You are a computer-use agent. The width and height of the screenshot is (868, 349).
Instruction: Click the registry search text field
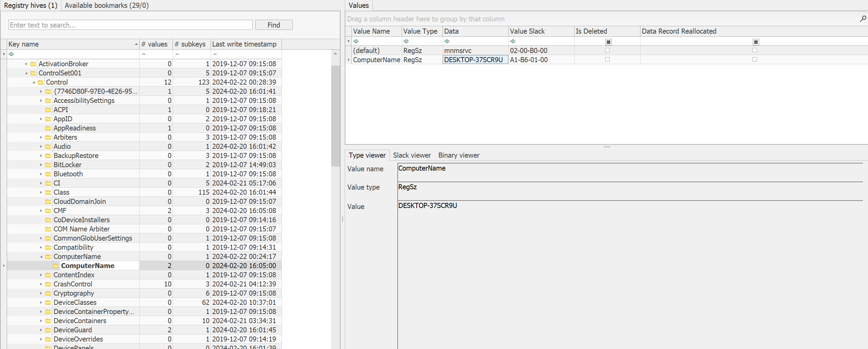point(130,25)
